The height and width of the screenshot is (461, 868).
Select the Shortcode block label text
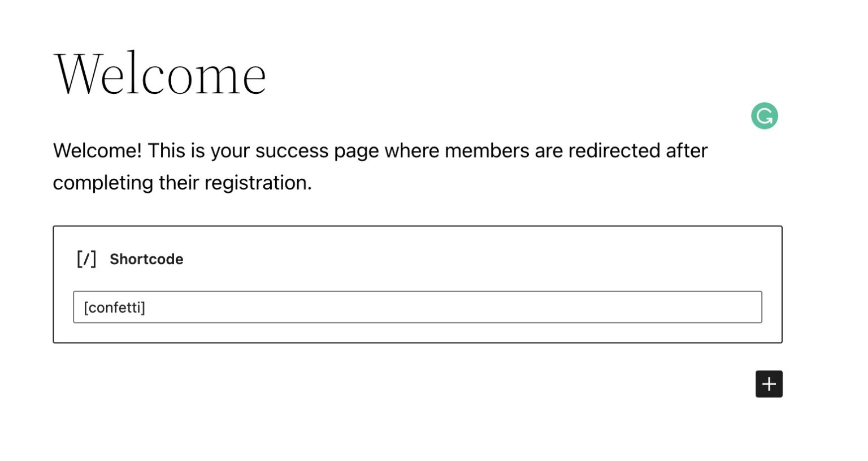coord(146,259)
